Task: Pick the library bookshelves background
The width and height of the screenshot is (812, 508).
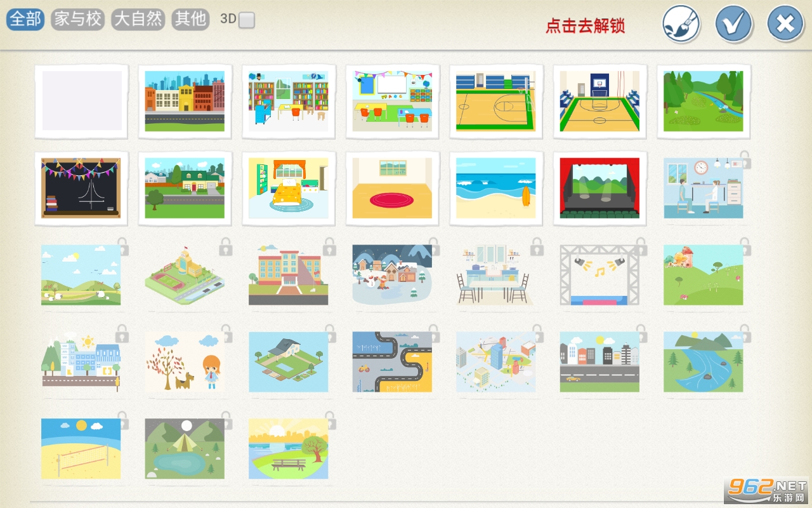Action: (x=289, y=102)
